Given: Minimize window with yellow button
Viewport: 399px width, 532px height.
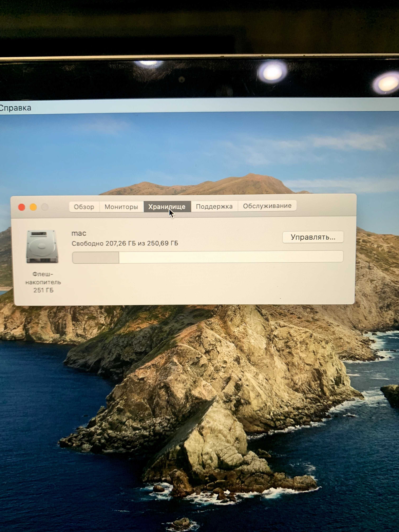Looking at the screenshot, I should pyautogui.click(x=33, y=207).
